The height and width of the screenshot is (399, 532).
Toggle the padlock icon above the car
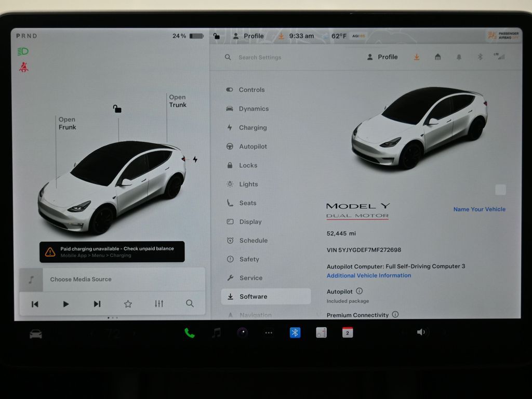[x=117, y=109]
